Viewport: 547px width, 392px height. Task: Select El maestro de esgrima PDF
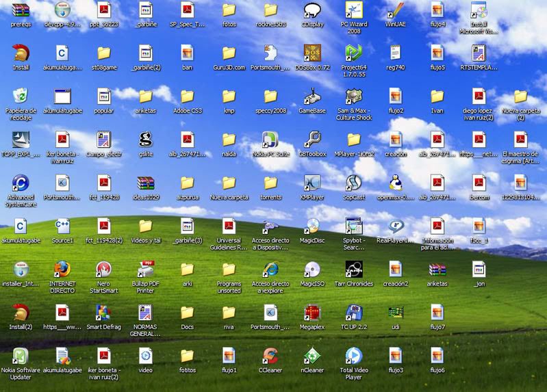click(x=520, y=140)
